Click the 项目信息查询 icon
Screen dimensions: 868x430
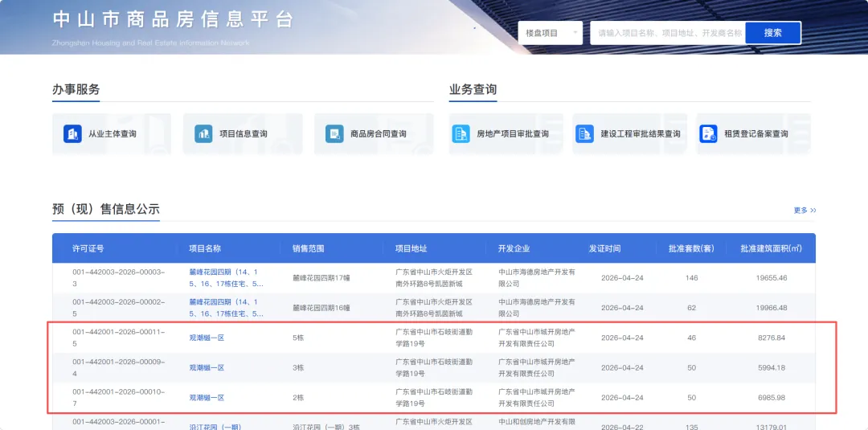204,134
